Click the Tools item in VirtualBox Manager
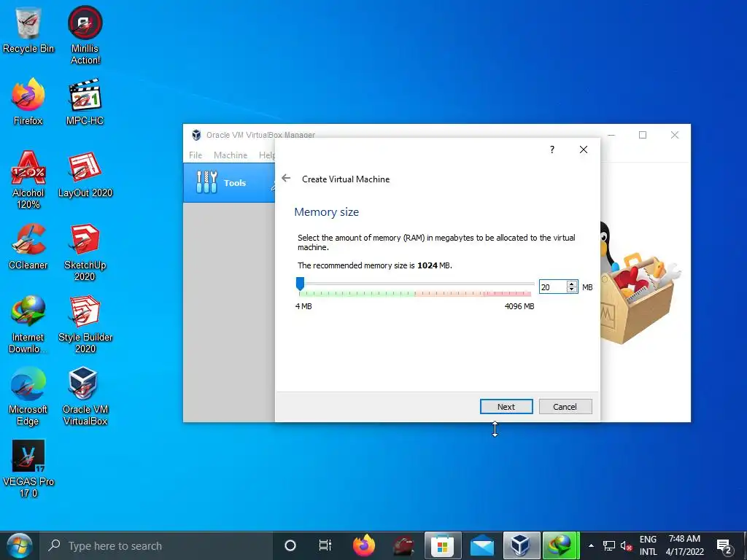This screenshot has height=560, width=747. (229, 183)
